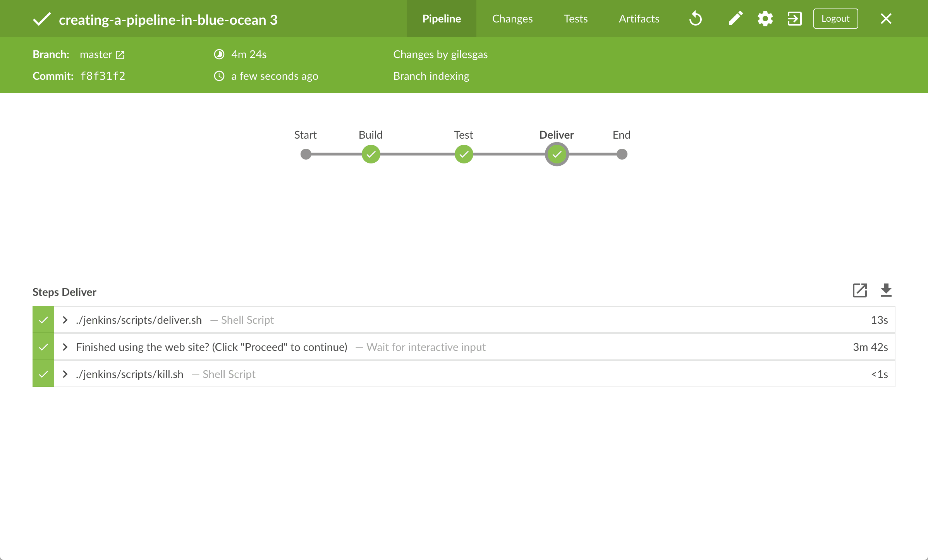Click the checkmark beside the run name
This screenshot has width=928, height=560.
pyautogui.click(x=42, y=18)
